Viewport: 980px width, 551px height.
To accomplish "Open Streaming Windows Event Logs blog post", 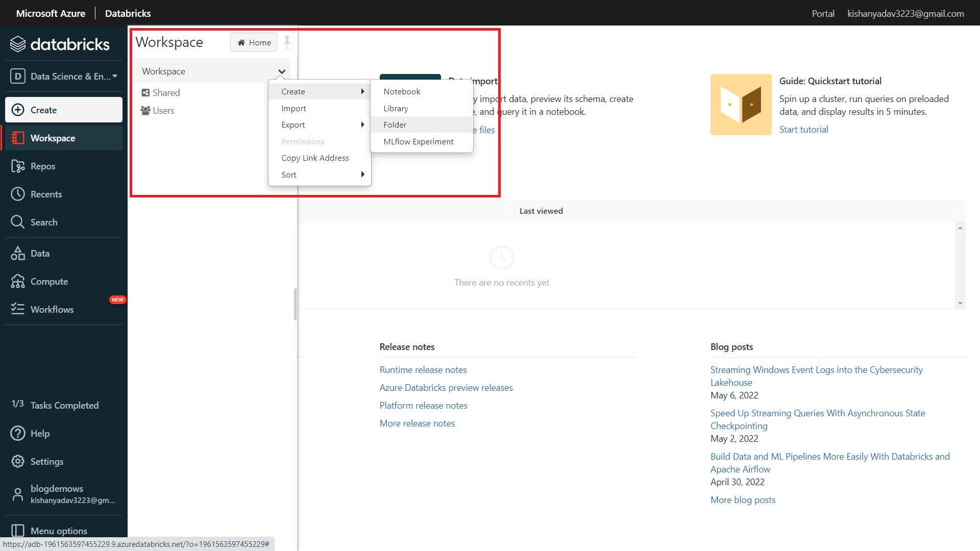I will tap(817, 376).
